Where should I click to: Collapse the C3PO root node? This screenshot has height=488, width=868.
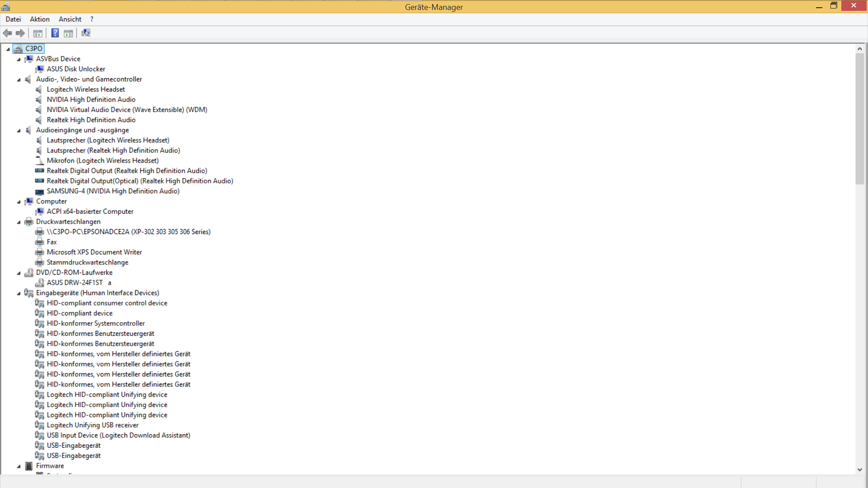(x=8, y=49)
